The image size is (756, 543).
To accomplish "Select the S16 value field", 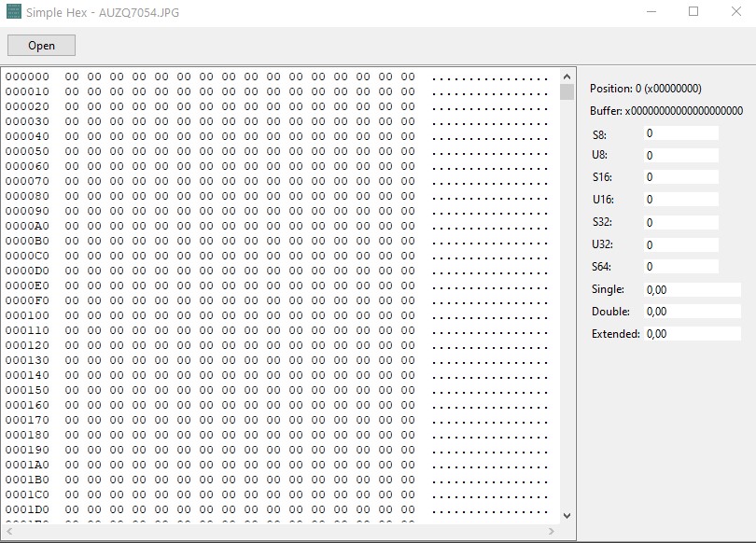I will pyautogui.click(x=681, y=177).
